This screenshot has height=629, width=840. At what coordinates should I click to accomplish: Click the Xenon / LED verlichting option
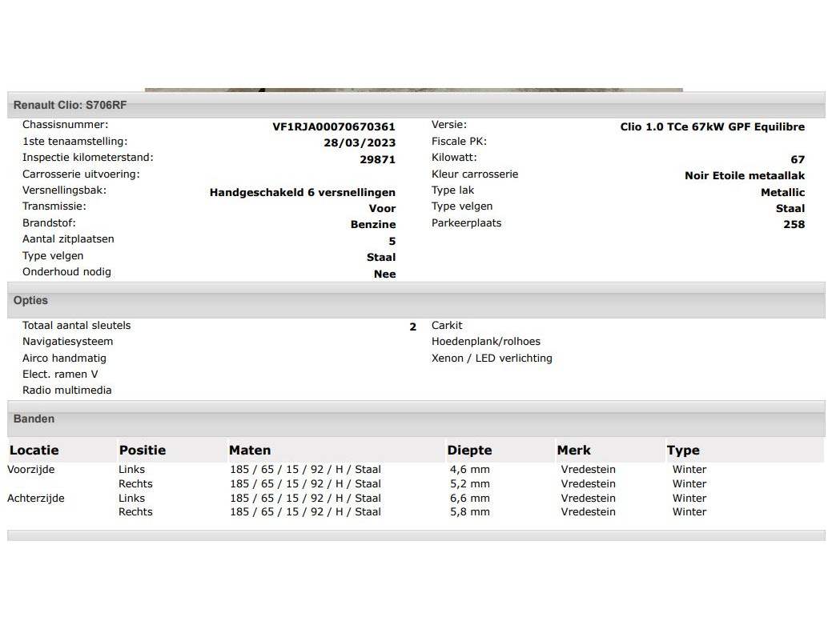[492, 359]
